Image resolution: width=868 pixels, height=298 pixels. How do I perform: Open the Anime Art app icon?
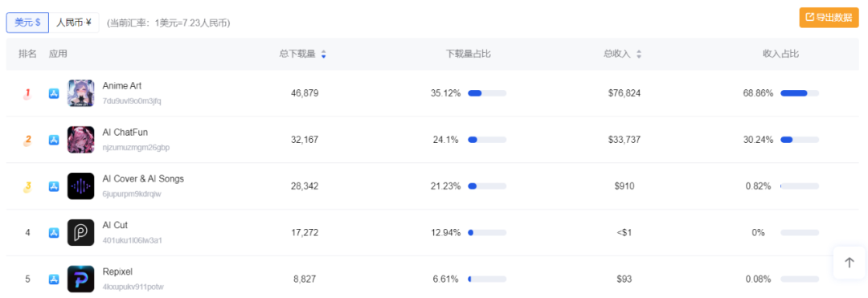[81, 93]
